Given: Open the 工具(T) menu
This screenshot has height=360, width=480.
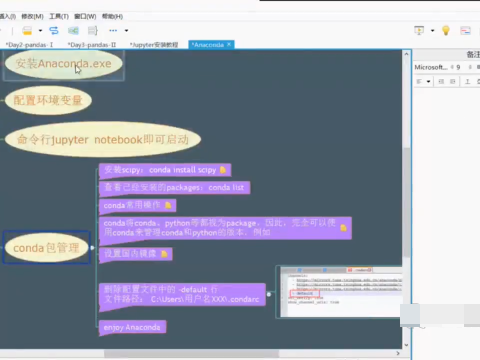Looking at the screenshot, I should (59, 16).
